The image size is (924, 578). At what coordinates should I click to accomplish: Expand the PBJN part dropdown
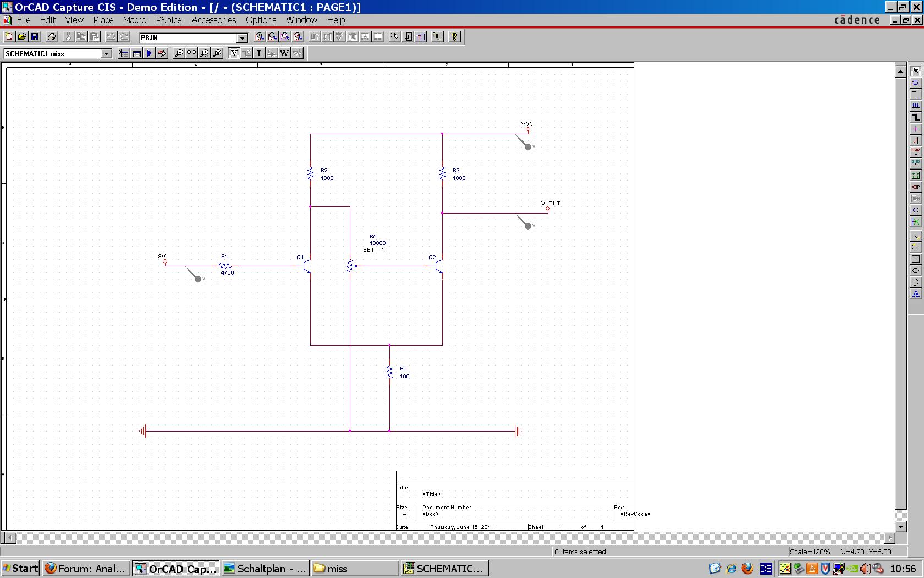(242, 38)
